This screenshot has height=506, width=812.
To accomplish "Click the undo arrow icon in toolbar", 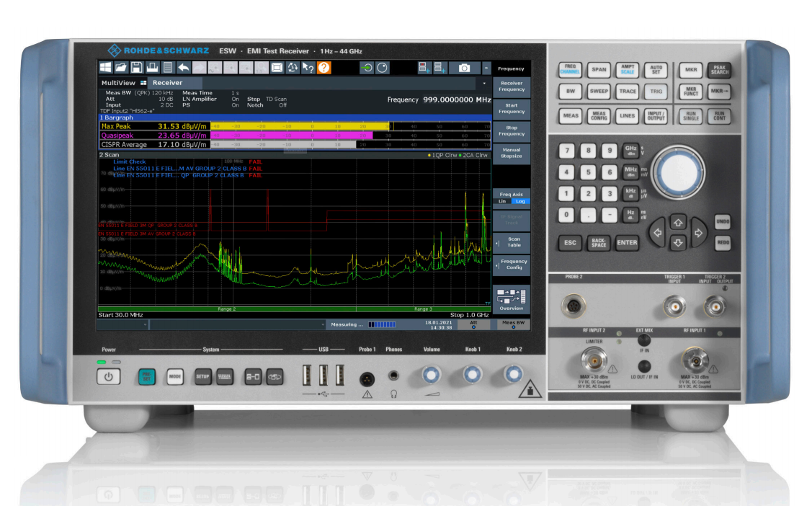I will [x=184, y=68].
